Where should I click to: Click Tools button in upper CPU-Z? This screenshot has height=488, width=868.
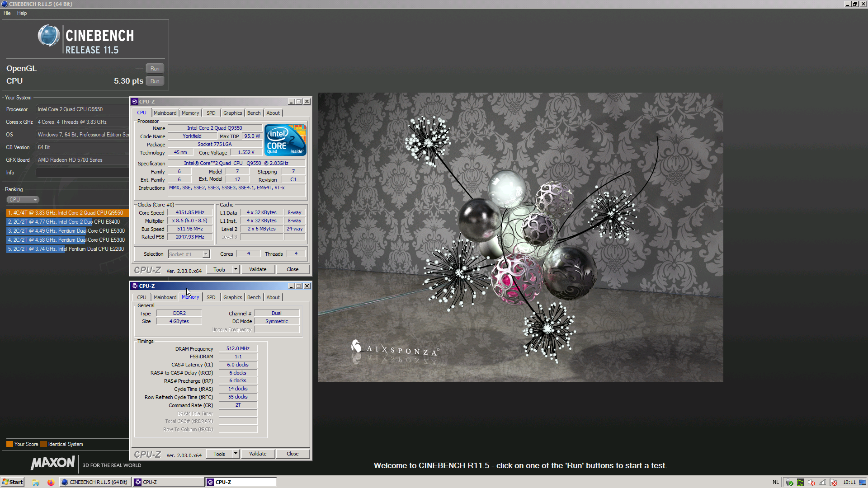[x=219, y=270]
